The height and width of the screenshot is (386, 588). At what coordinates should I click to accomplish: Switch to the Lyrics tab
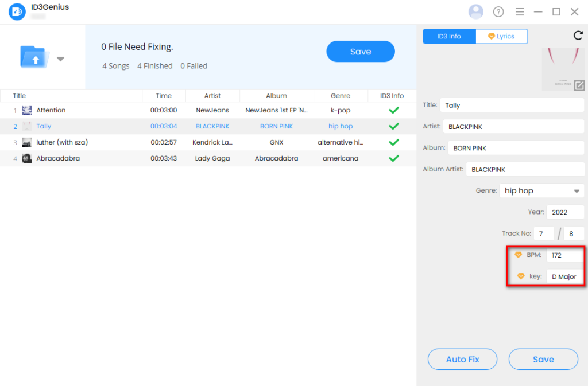501,36
